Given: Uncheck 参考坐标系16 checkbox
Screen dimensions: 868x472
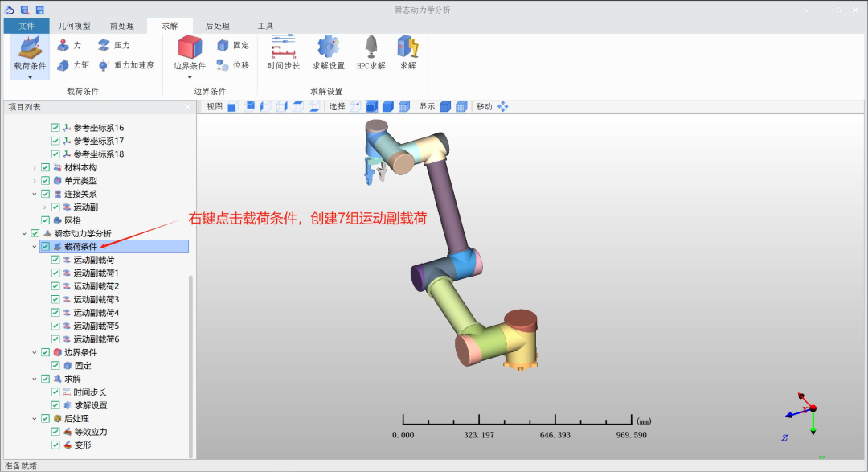Looking at the screenshot, I should coord(55,127).
